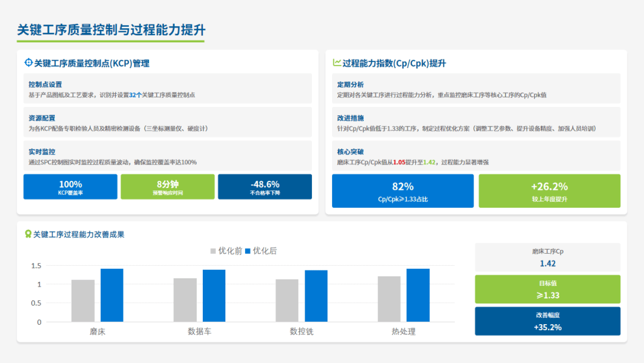Click the 热处理 axis label on chart

(x=403, y=331)
